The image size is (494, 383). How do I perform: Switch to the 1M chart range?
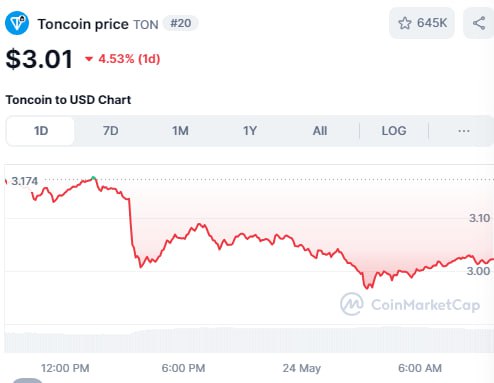pyautogui.click(x=180, y=131)
